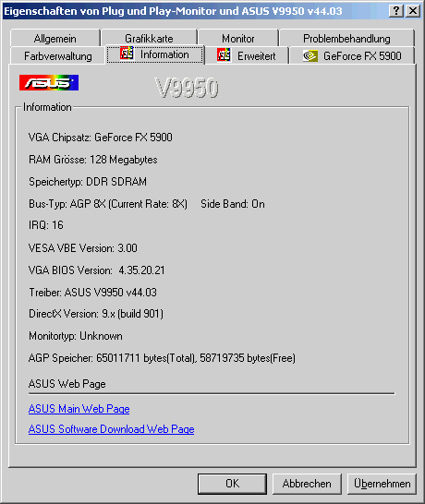Switch to the Allgemein tab
Screen dimensions: 425x504
[55, 39]
